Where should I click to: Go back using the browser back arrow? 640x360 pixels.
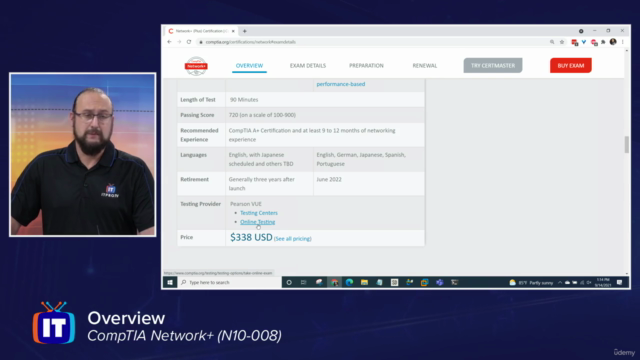(169, 42)
